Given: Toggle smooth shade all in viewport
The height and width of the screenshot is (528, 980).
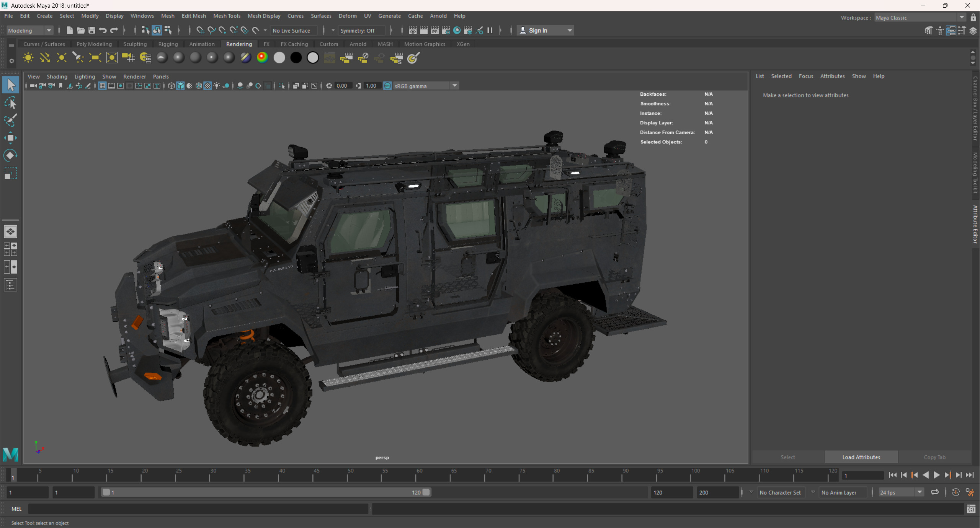Looking at the screenshot, I should [x=180, y=86].
